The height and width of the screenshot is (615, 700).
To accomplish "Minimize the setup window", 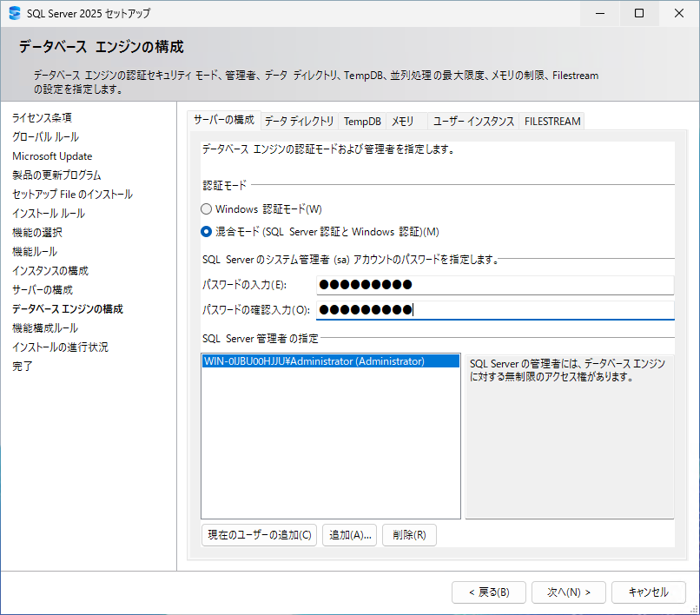I will pyautogui.click(x=600, y=13).
